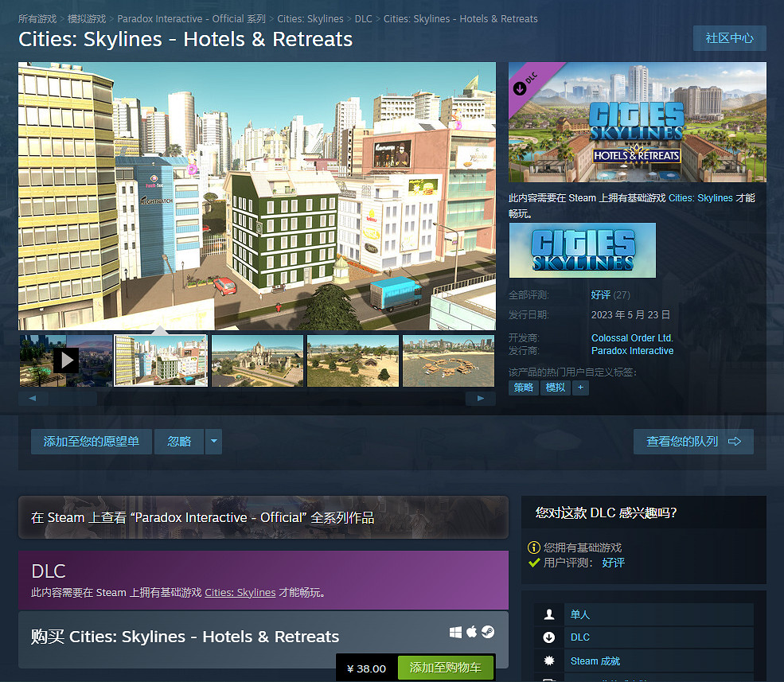Play the trailer video thumbnail

[65, 360]
